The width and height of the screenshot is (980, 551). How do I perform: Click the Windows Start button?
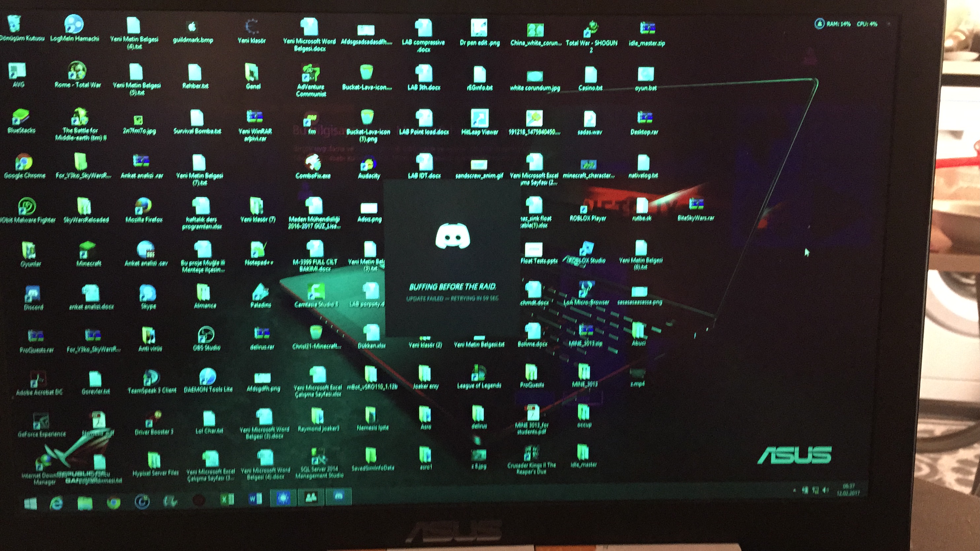pyautogui.click(x=30, y=503)
